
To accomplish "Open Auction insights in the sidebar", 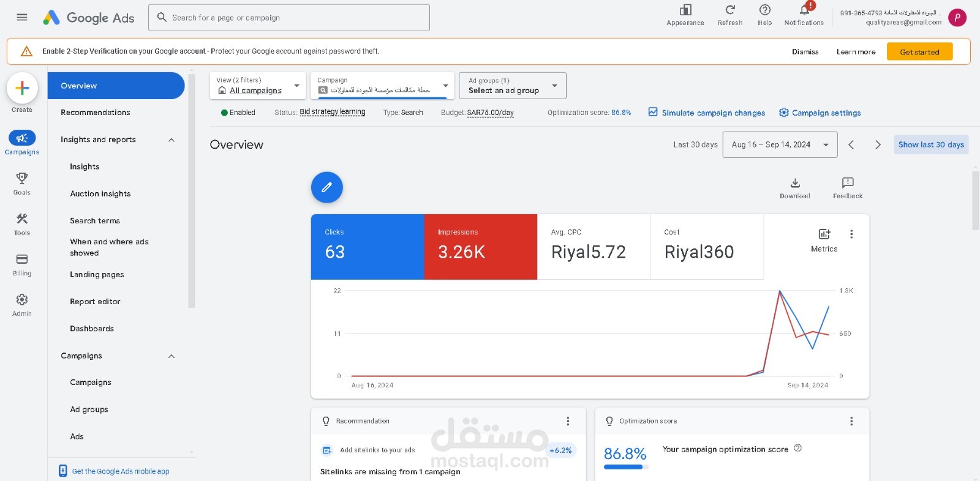I will click(100, 194).
